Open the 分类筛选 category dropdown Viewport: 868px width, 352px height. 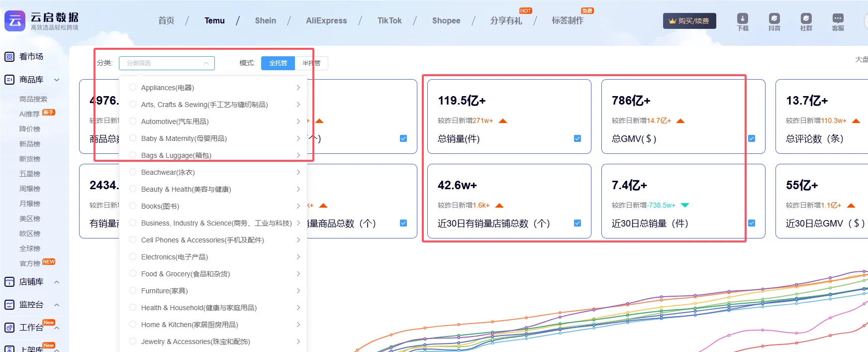click(x=167, y=63)
